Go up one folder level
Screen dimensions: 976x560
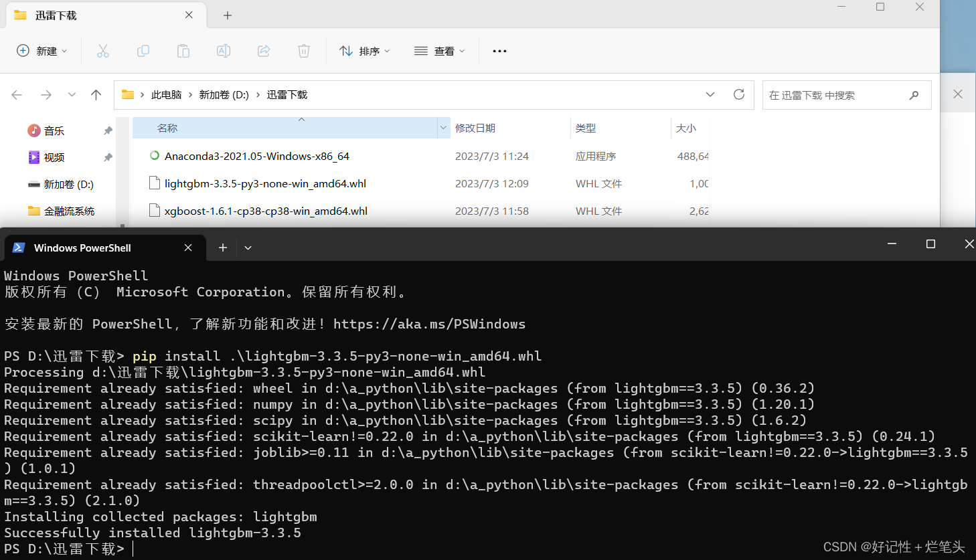click(96, 95)
